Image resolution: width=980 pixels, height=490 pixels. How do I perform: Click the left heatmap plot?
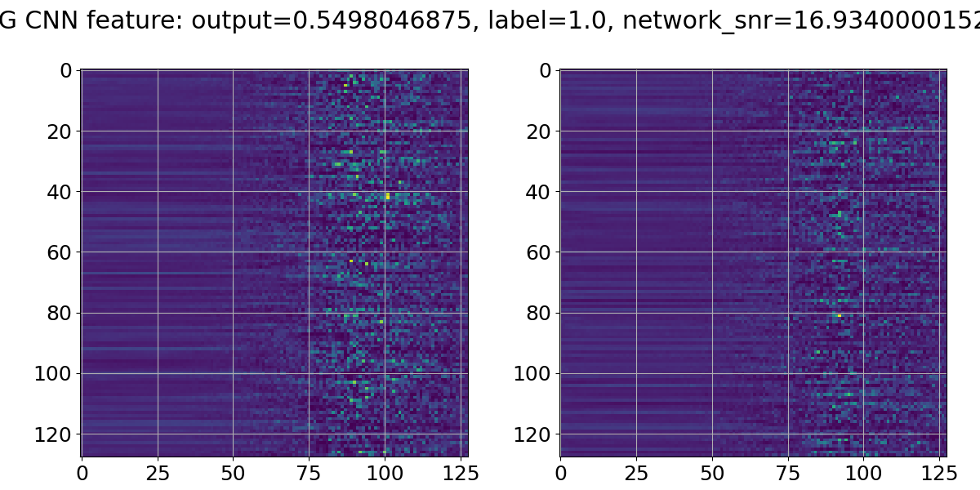274,263
